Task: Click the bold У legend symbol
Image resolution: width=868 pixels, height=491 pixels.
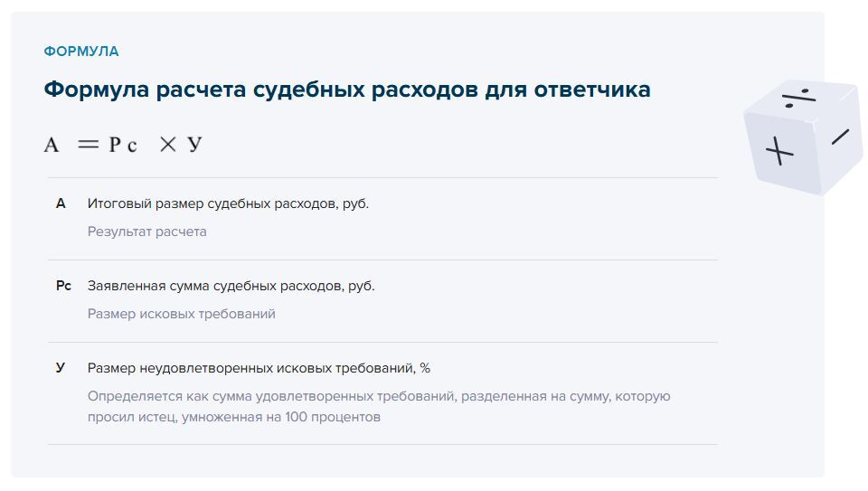Action: [61, 368]
